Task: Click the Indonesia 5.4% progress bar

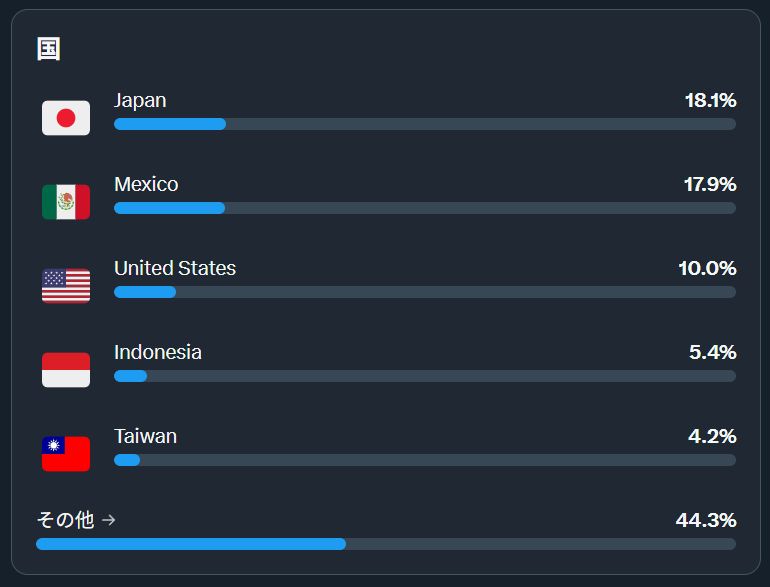Action: [425, 376]
